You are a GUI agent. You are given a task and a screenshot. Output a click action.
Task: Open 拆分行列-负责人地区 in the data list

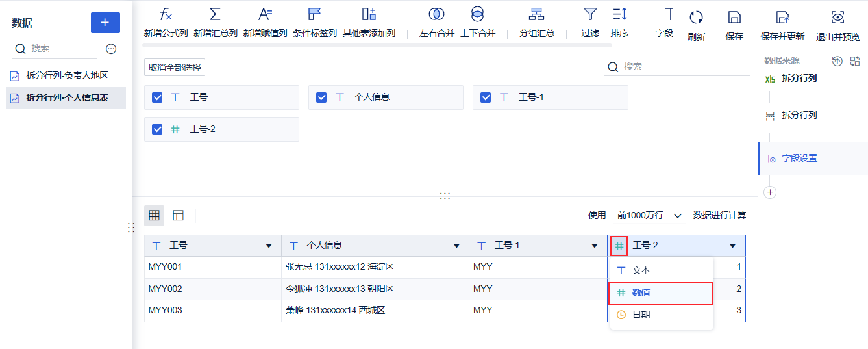pos(67,76)
